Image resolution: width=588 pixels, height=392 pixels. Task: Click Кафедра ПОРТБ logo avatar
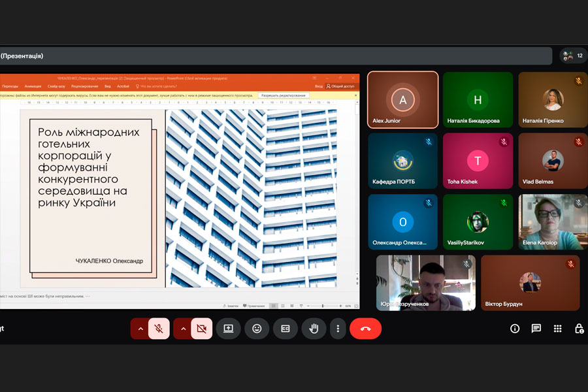pos(402,161)
